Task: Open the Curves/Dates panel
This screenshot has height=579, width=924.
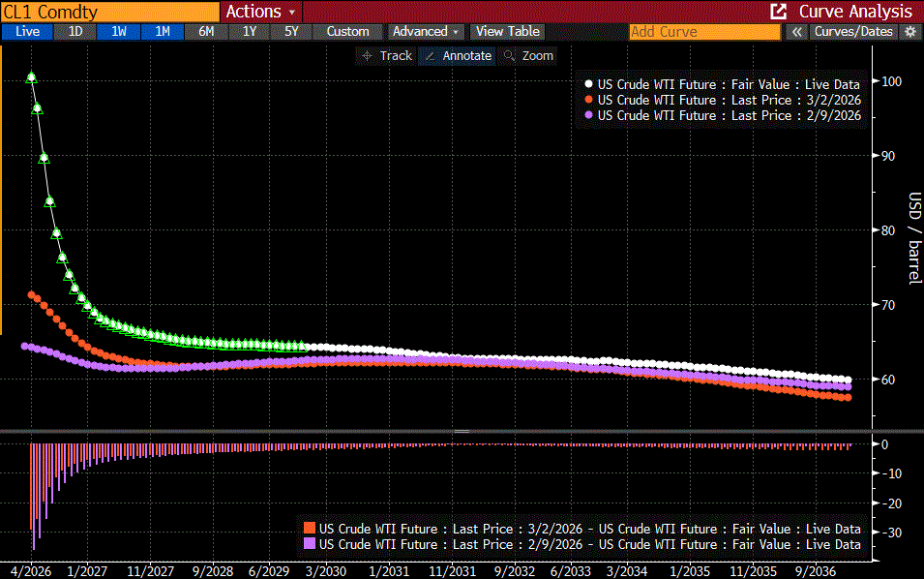Action: pos(852,31)
